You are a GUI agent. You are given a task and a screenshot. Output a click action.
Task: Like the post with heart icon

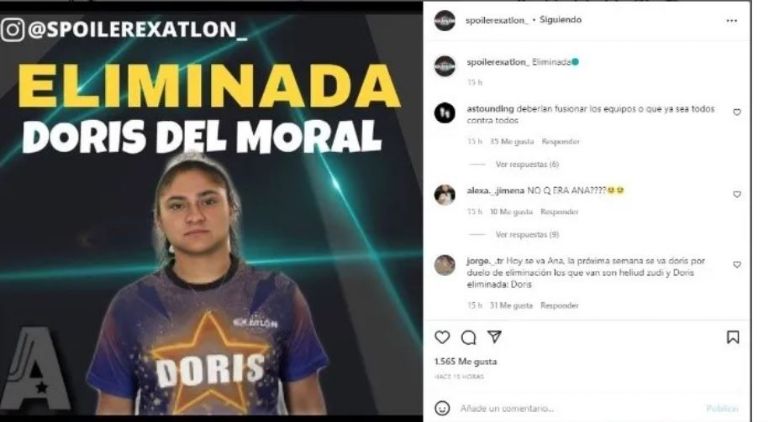pyautogui.click(x=442, y=337)
